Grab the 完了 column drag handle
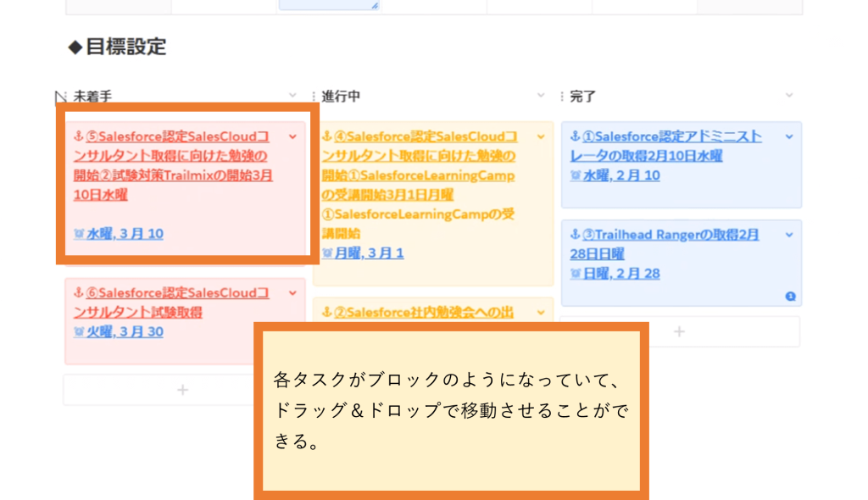Image resolution: width=868 pixels, height=500 pixels. (x=562, y=97)
